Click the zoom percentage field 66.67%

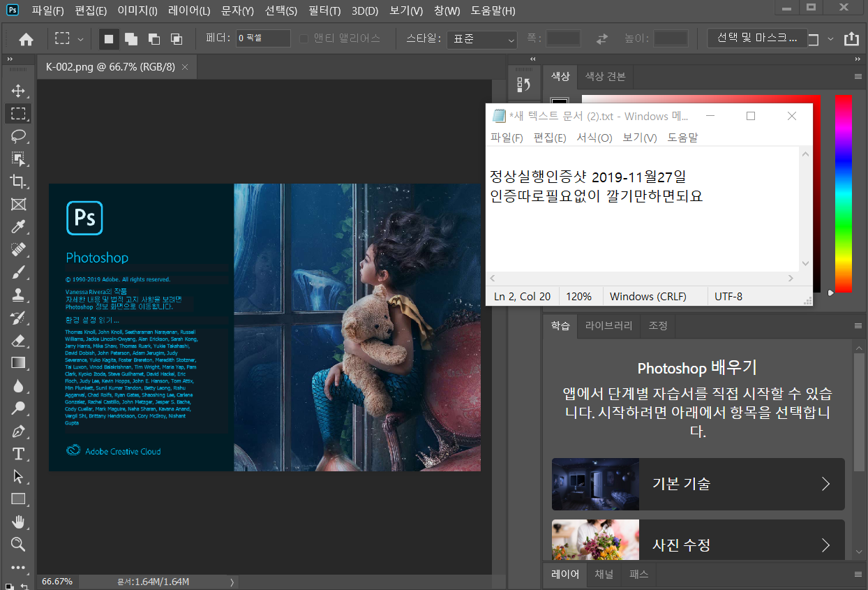click(57, 582)
